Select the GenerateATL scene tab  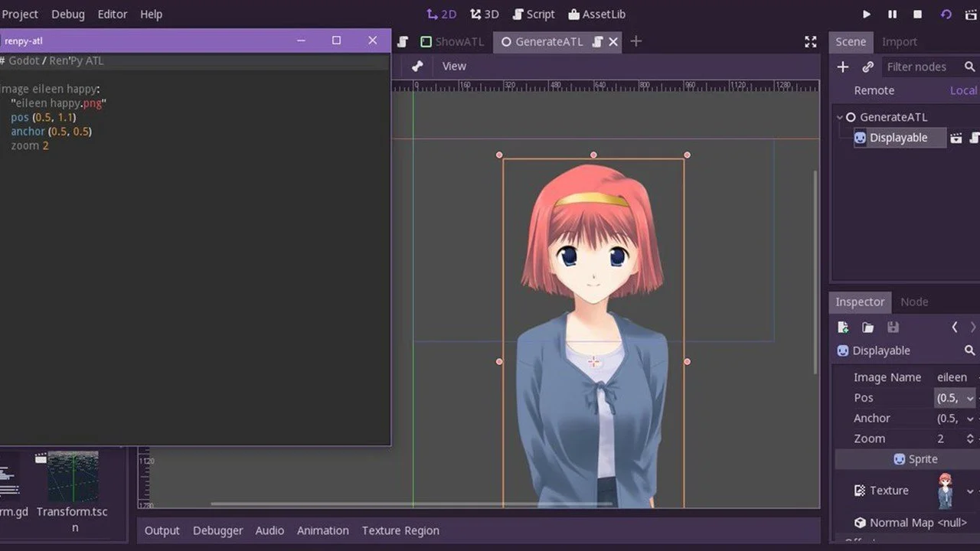[549, 42]
